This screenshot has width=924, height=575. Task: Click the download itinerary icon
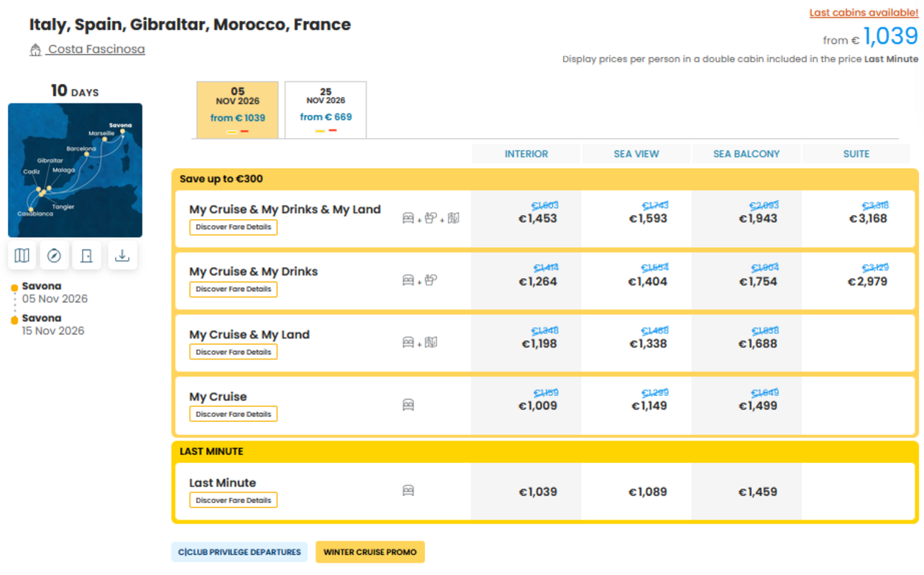[x=122, y=256]
